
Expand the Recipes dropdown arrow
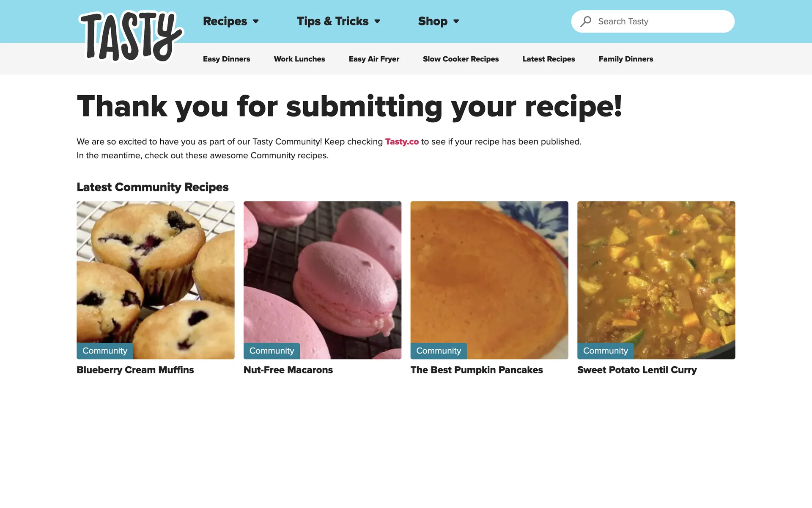[256, 22]
